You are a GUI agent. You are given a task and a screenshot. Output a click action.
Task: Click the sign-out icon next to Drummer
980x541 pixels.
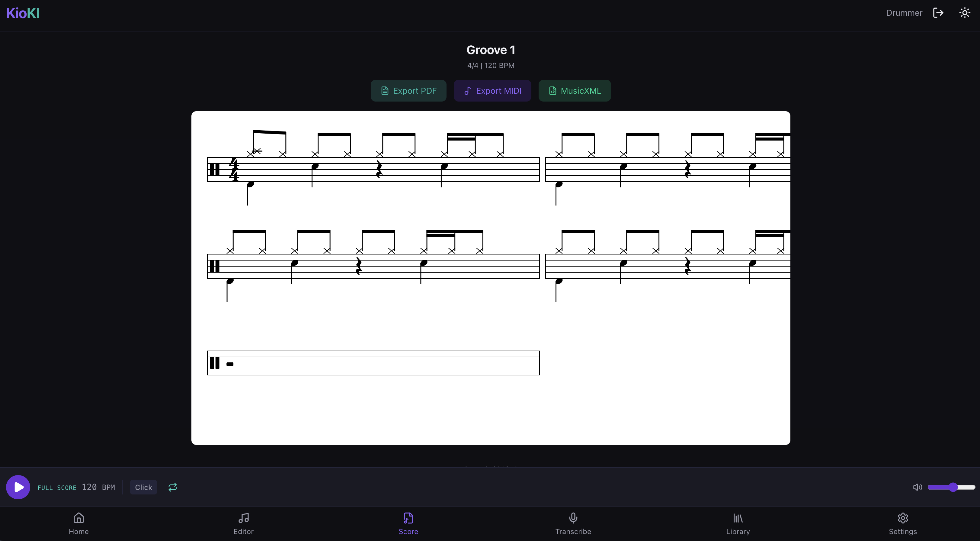(938, 13)
